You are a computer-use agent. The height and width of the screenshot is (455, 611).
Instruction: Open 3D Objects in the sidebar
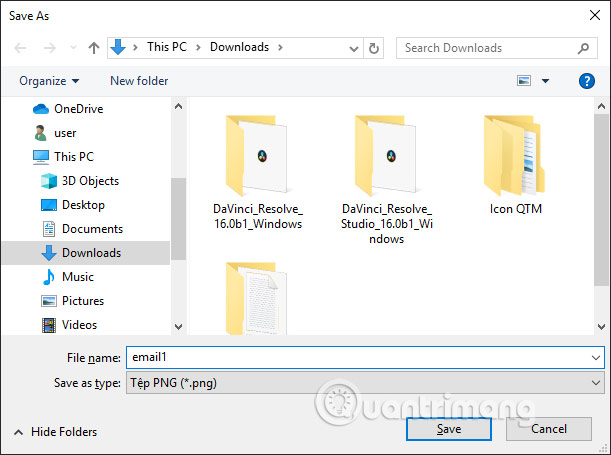90,181
